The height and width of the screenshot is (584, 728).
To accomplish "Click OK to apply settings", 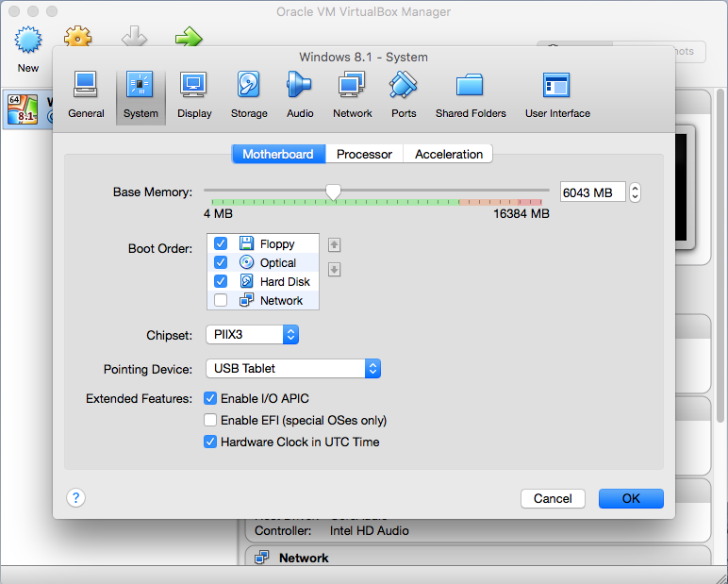I will tap(631, 498).
